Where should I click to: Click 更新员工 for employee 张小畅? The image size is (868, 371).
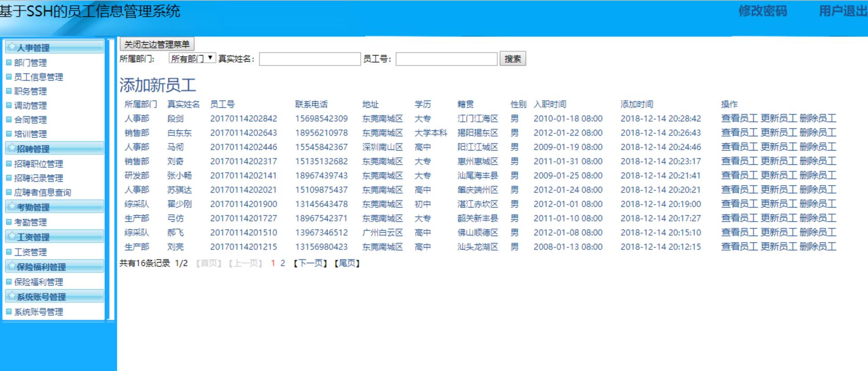(778, 176)
